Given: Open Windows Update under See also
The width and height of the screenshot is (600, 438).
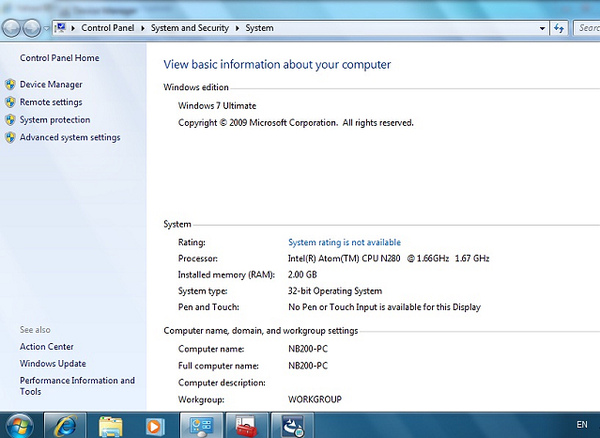Looking at the screenshot, I should pyautogui.click(x=53, y=363).
